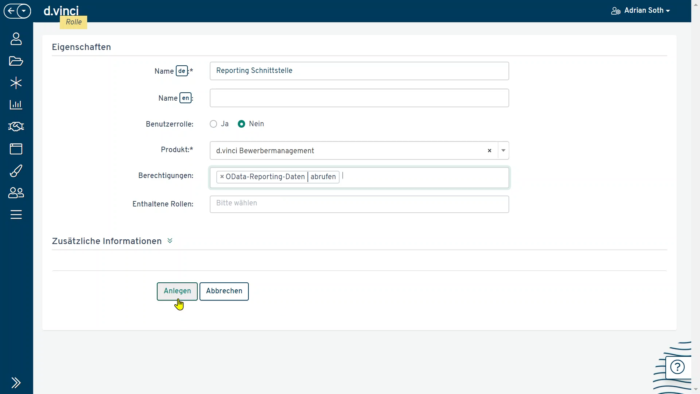Open the users group icon in sidebar
The image size is (700, 394).
click(x=16, y=193)
